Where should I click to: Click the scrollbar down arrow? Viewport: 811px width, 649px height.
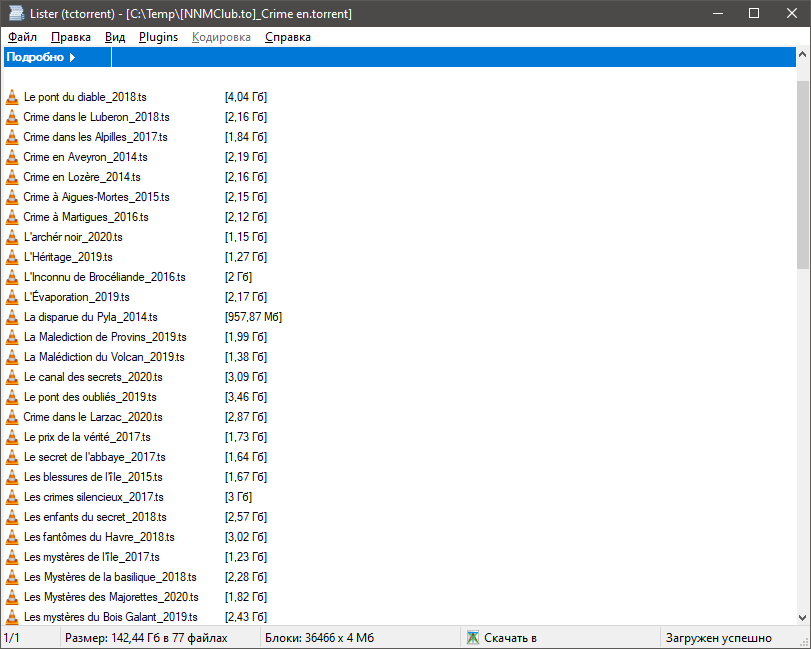click(x=802, y=618)
